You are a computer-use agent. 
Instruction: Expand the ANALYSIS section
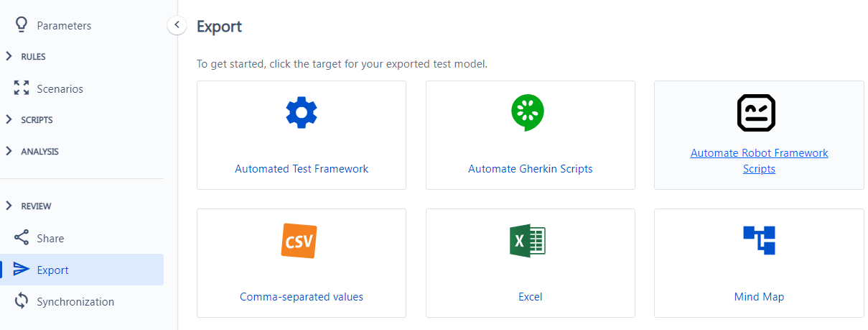tap(9, 151)
